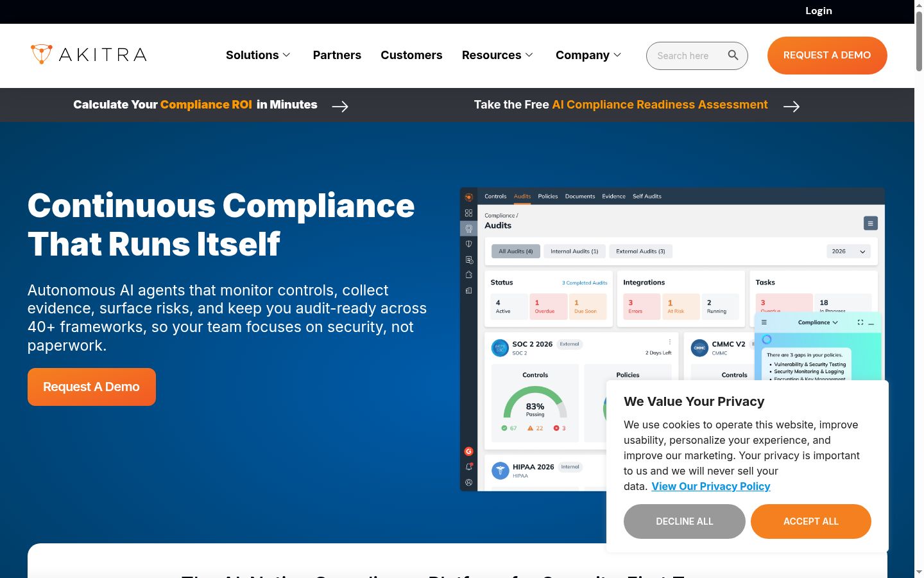Open the AI Compliance Readiness Assessment link

pos(620,105)
